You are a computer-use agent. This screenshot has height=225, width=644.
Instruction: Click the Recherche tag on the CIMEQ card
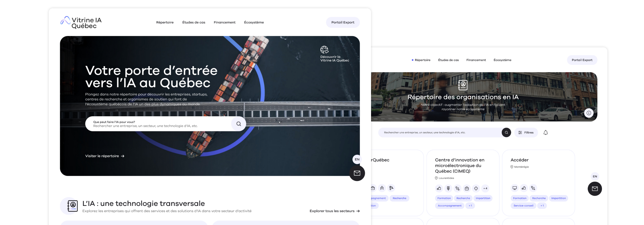tap(463, 198)
